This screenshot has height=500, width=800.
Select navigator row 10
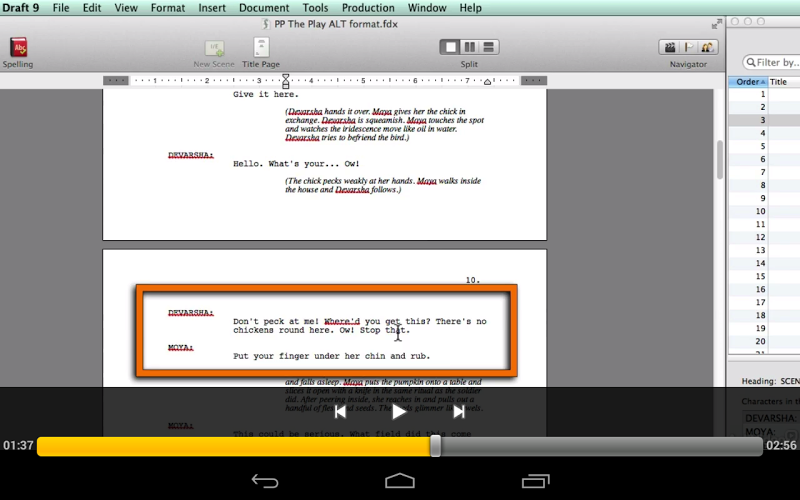pos(764,211)
